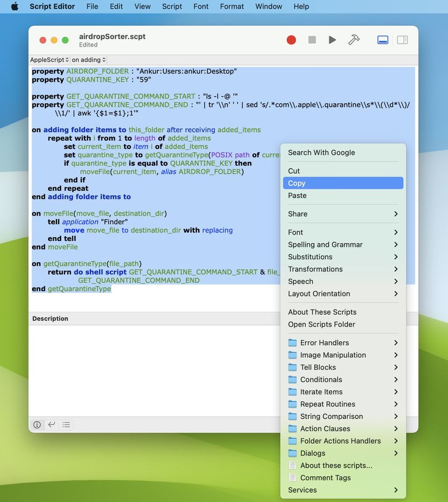This screenshot has width=448, height=502.
Task: Select the Comment Tags script
Action: click(x=343, y=478)
